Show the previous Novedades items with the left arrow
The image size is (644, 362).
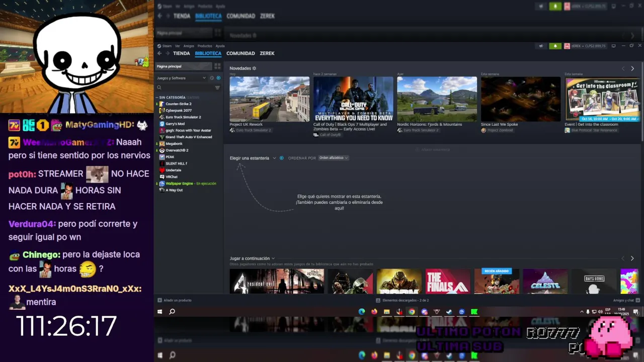623,68
